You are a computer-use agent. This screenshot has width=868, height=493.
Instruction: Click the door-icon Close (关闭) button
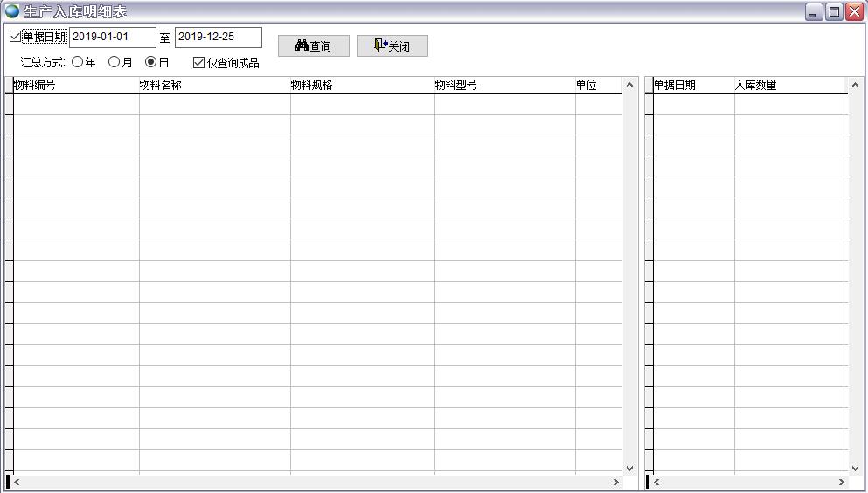click(x=392, y=46)
